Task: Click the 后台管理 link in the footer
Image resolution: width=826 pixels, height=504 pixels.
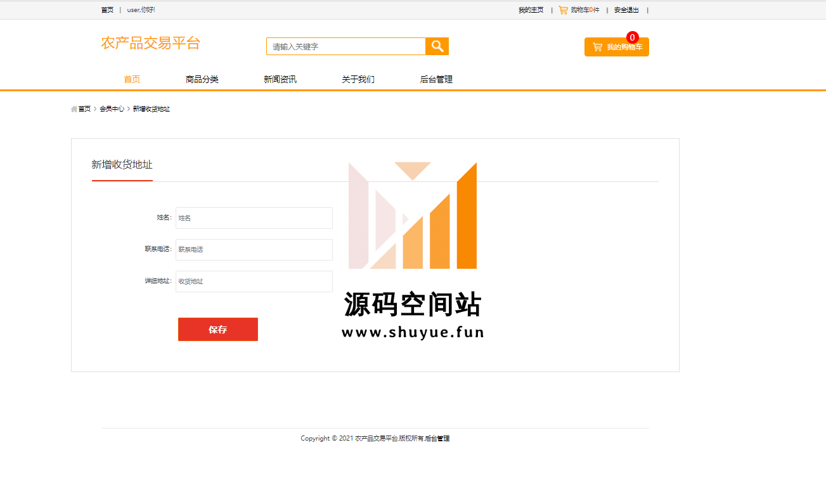Action: [x=437, y=439]
